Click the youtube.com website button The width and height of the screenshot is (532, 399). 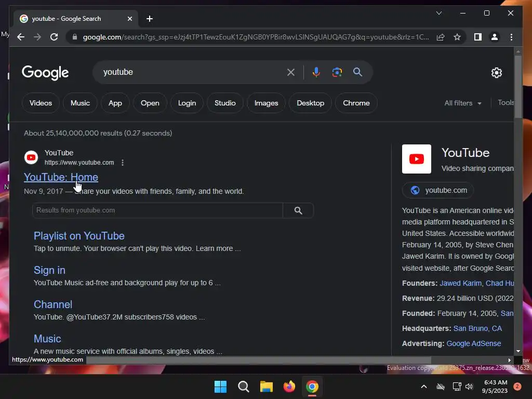coord(438,190)
